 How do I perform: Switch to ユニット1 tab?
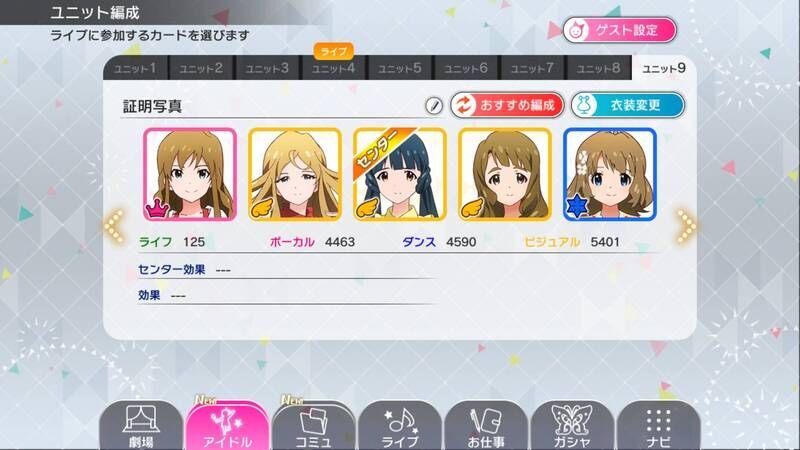click(x=135, y=68)
